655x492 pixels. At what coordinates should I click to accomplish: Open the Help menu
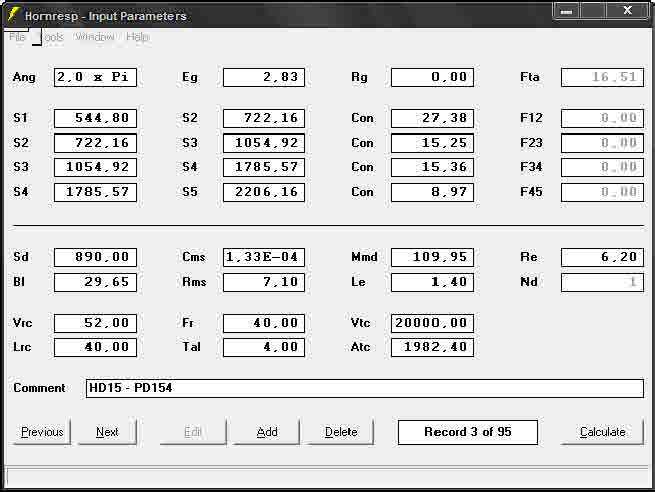click(137, 37)
